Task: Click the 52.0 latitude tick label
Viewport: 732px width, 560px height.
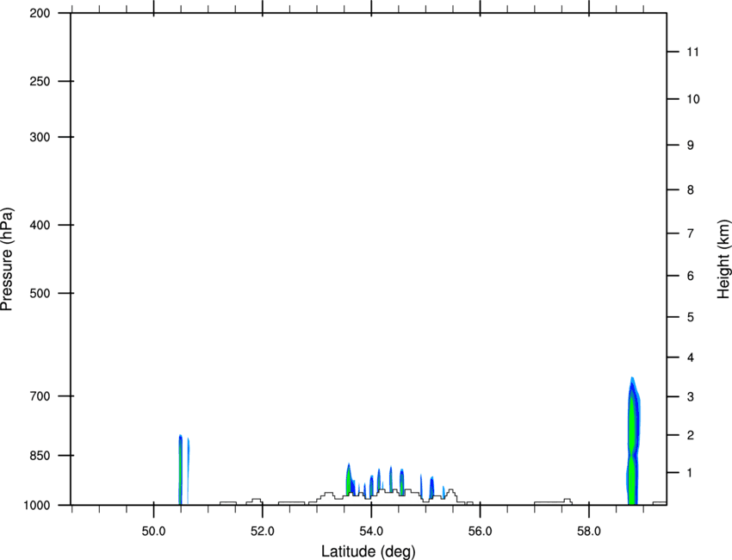Action: click(x=263, y=532)
